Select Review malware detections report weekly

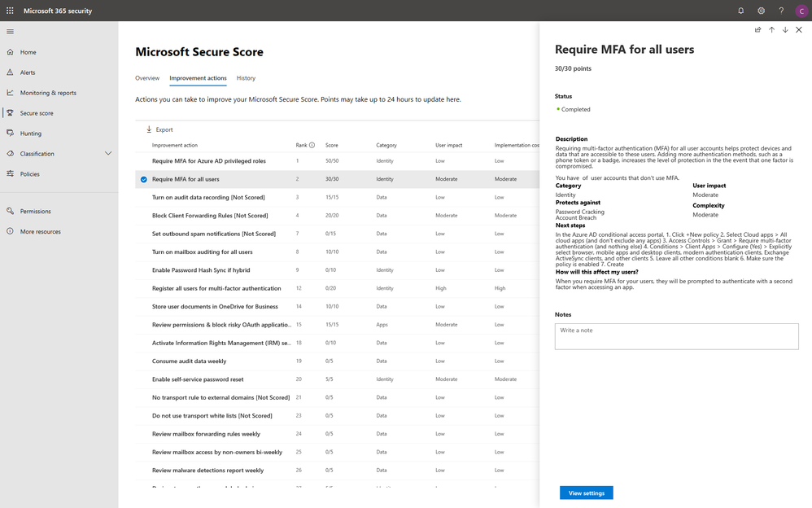(x=337, y=471)
